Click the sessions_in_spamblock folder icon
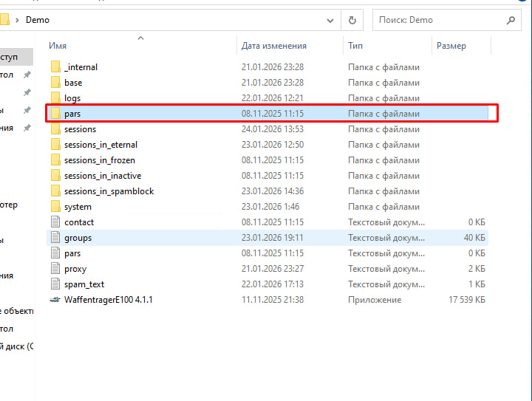 tap(55, 191)
